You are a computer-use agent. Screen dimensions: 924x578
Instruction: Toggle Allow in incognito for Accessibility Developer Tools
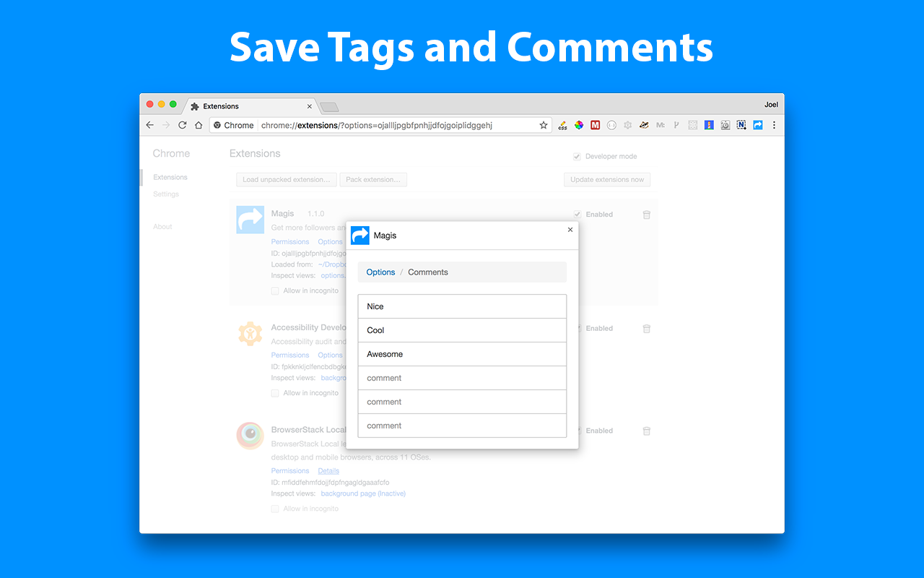[275, 393]
